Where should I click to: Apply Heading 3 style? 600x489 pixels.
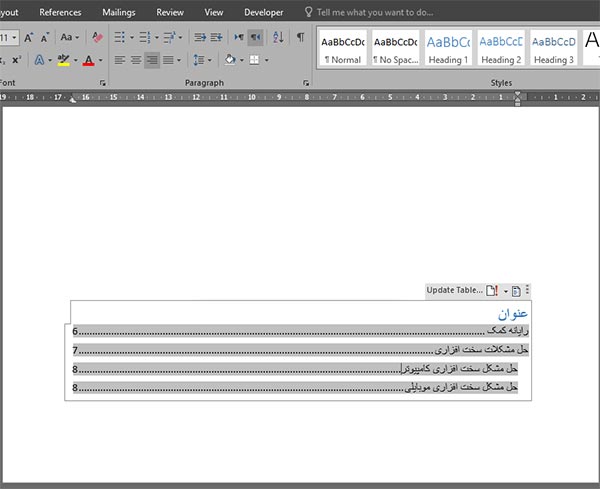coord(554,48)
